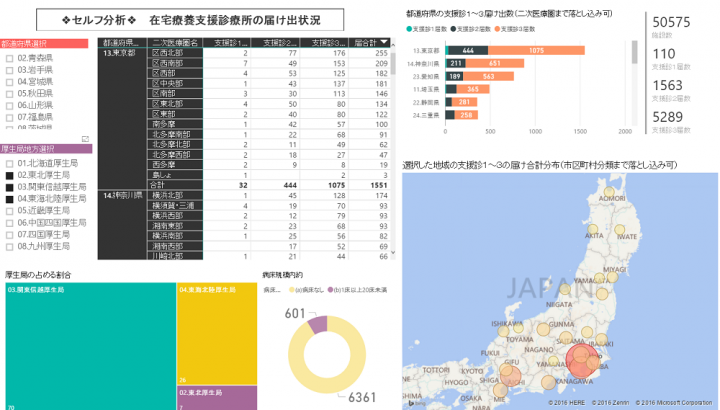Select the purple donut segment labeled 601

319,323
